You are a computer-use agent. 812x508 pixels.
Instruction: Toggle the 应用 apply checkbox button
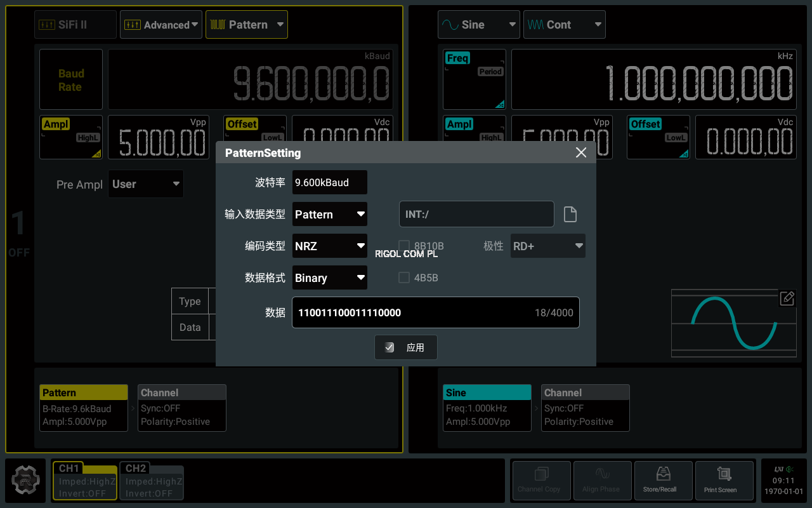tap(405, 347)
